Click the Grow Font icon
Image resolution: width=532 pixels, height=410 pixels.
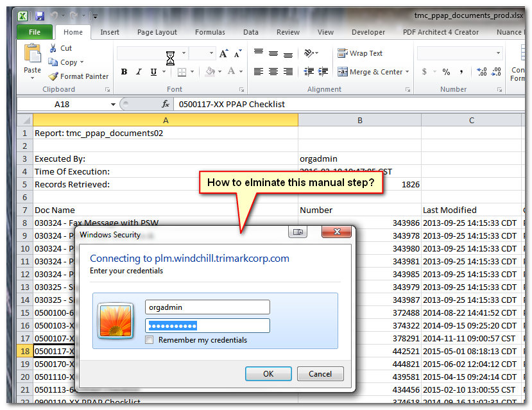point(223,53)
